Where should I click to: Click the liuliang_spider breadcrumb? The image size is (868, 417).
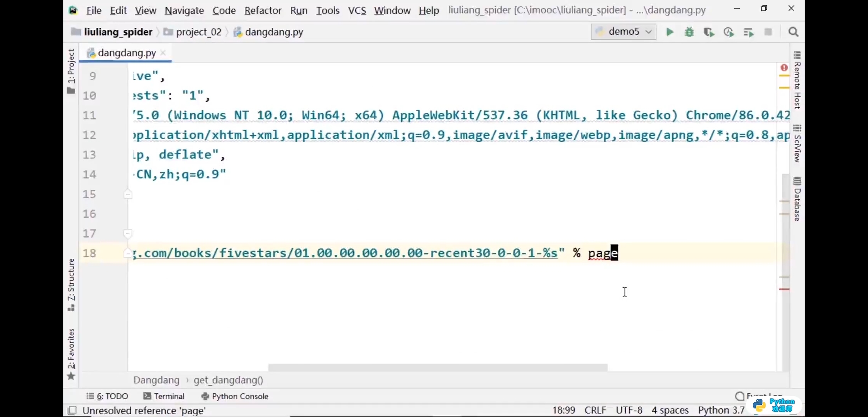click(x=112, y=32)
